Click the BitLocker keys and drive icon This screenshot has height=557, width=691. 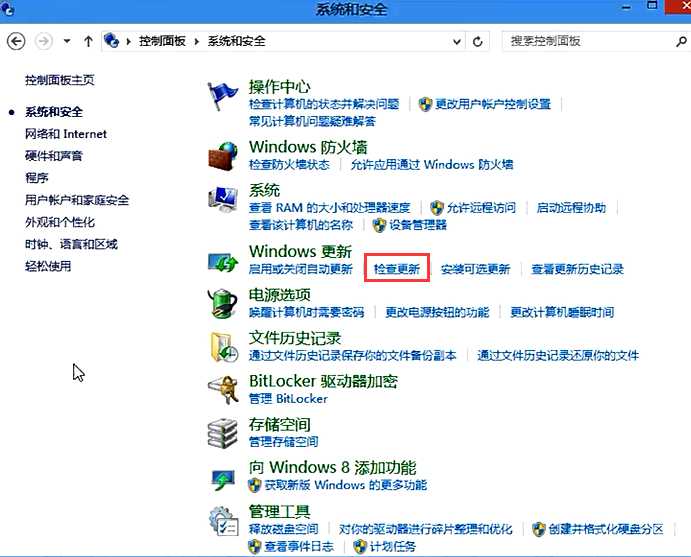223,390
